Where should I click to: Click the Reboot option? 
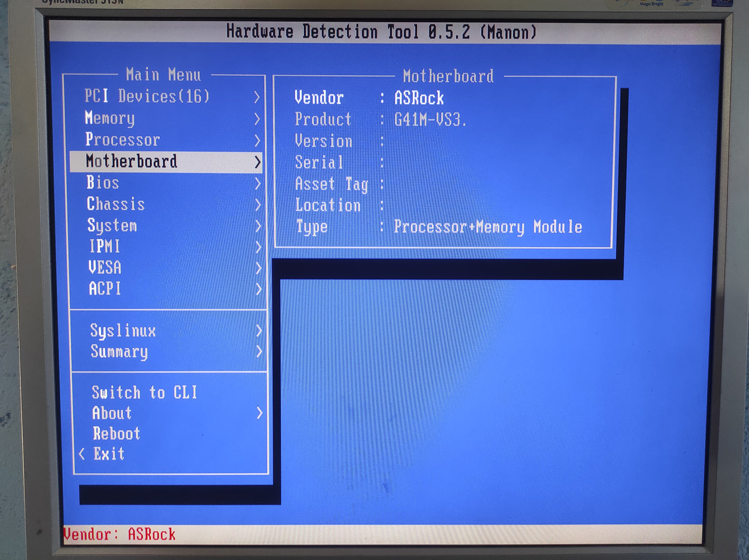click(x=116, y=434)
